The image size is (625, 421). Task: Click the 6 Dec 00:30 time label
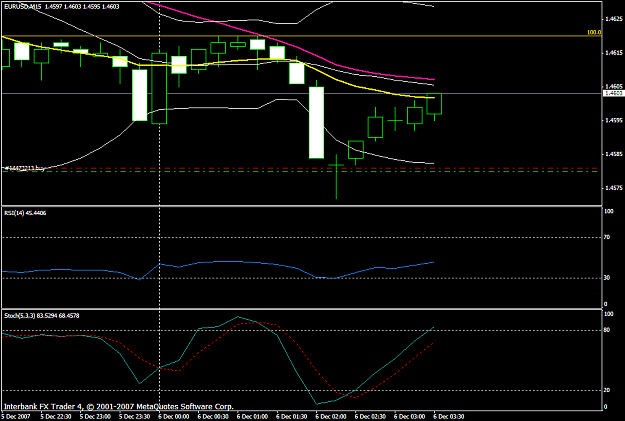point(213,417)
